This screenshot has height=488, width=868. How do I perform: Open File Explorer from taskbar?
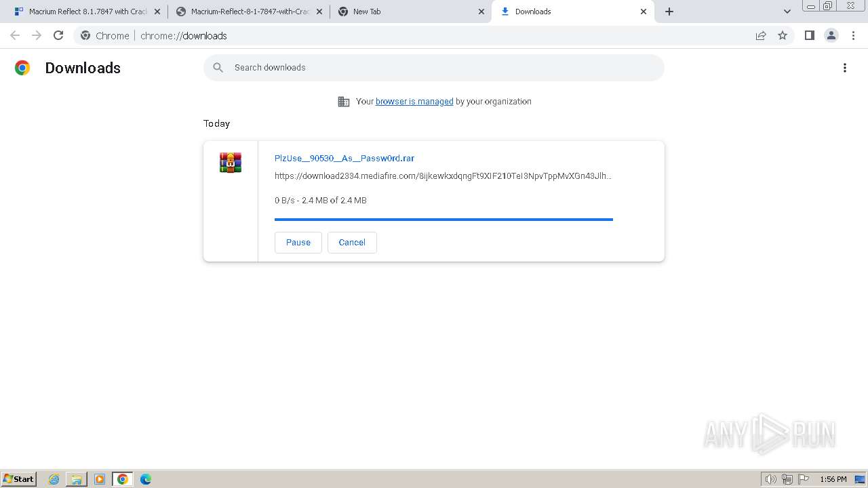tap(77, 479)
